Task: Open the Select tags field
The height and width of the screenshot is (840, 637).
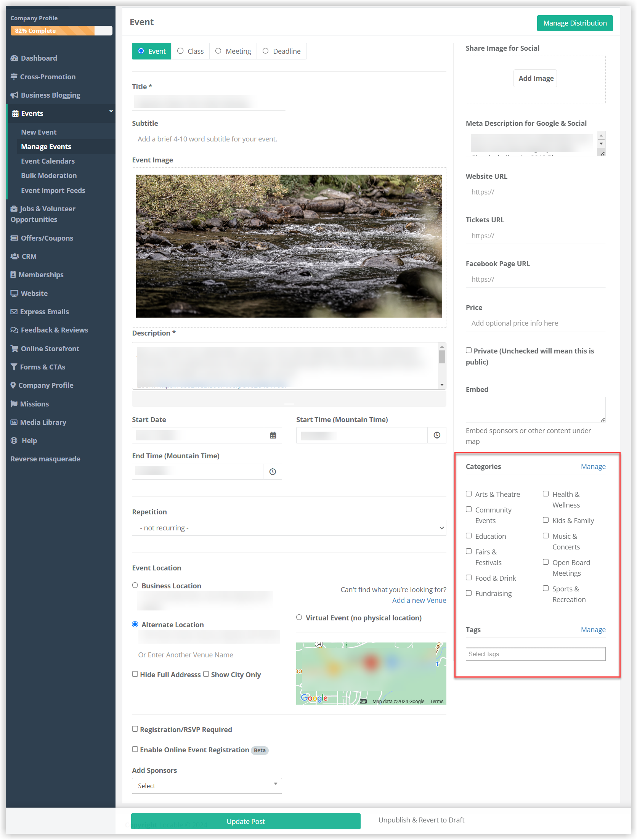Action: tap(536, 654)
